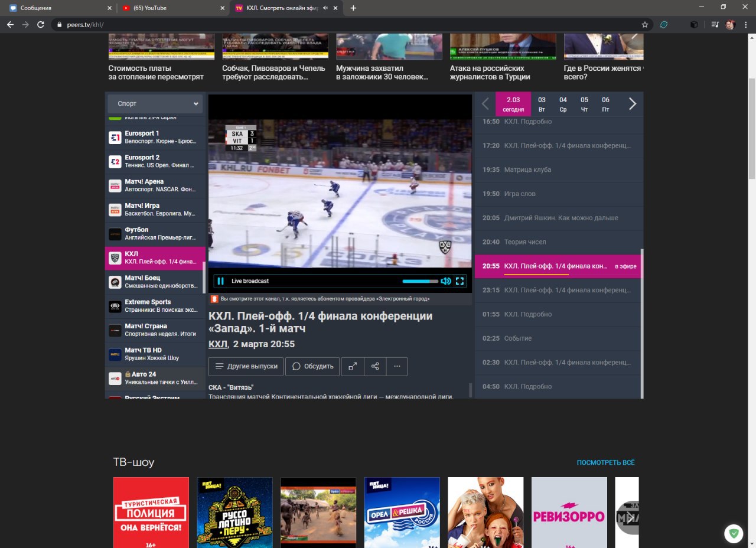Click the green shield badge icon
The image size is (756, 548).
(734, 534)
